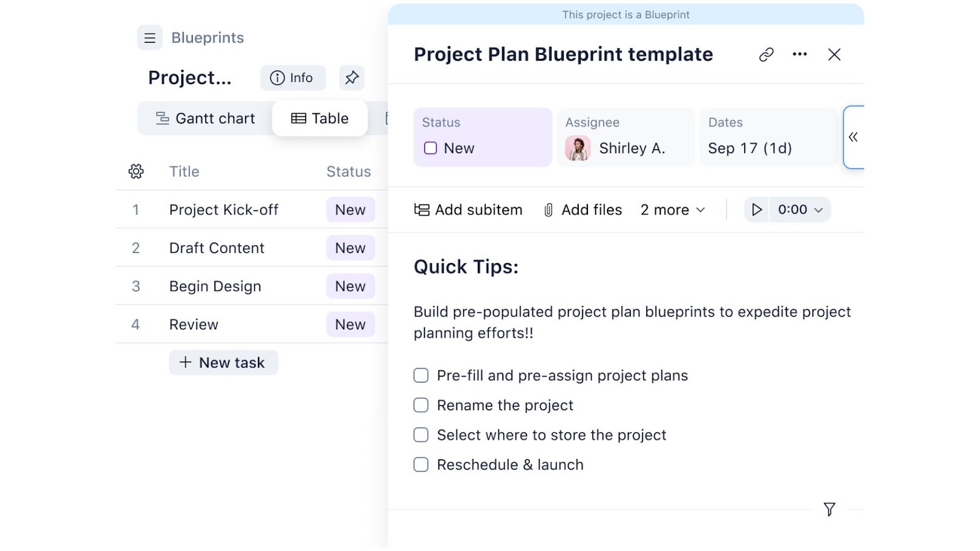Switch to the Gantt chart view
Viewport: 980px width, 551px height.
tap(205, 118)
